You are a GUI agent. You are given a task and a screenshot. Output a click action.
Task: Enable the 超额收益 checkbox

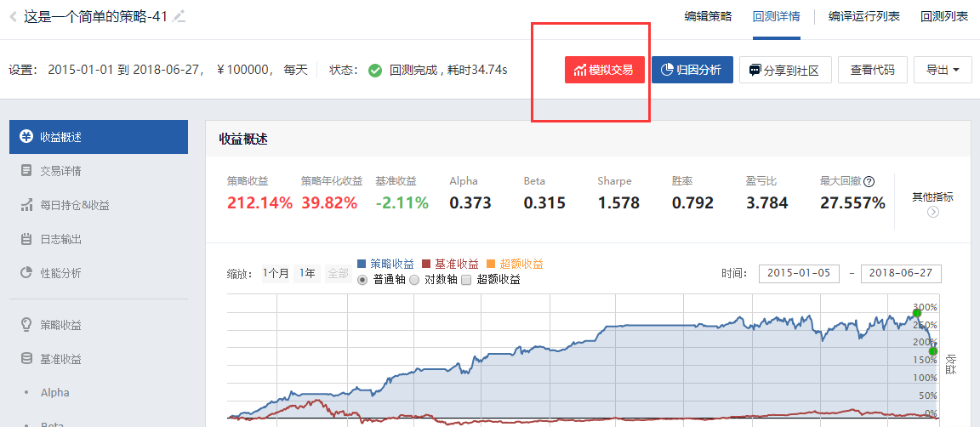coord(466,280)
